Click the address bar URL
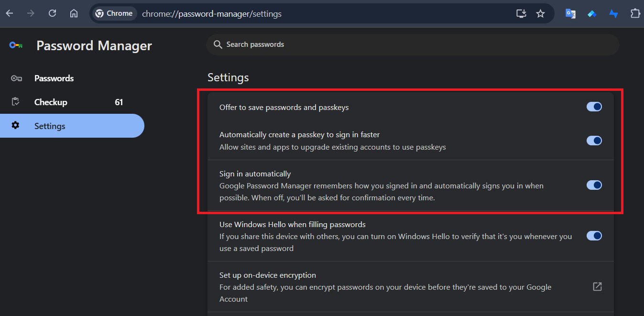This screenshot has width=644, height=316. click(212, 14)
